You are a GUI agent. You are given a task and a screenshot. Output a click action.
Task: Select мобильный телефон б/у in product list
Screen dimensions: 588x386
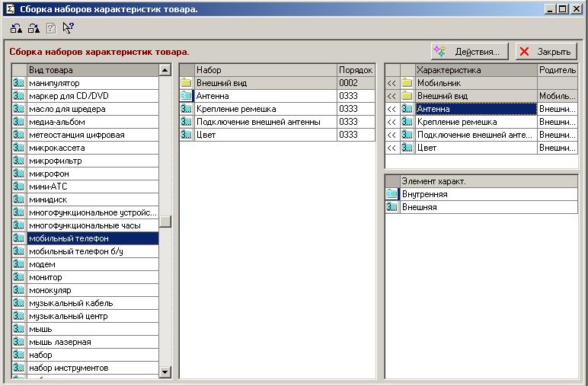[x=76, y=251]
